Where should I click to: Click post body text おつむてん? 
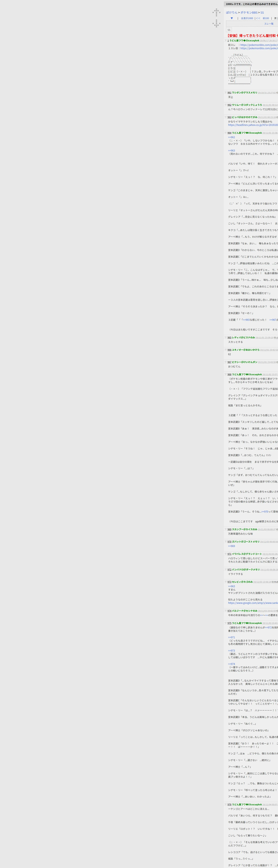[234, 366]
